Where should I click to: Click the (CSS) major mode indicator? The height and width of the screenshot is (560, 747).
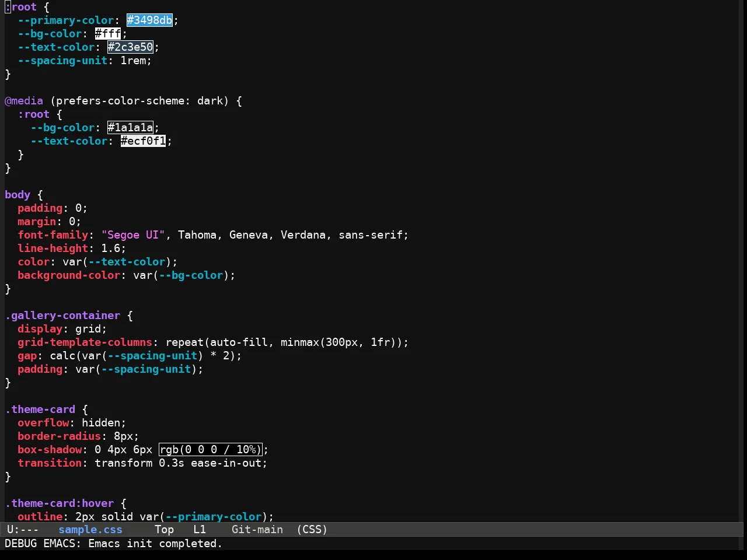[x=312, y=530]
